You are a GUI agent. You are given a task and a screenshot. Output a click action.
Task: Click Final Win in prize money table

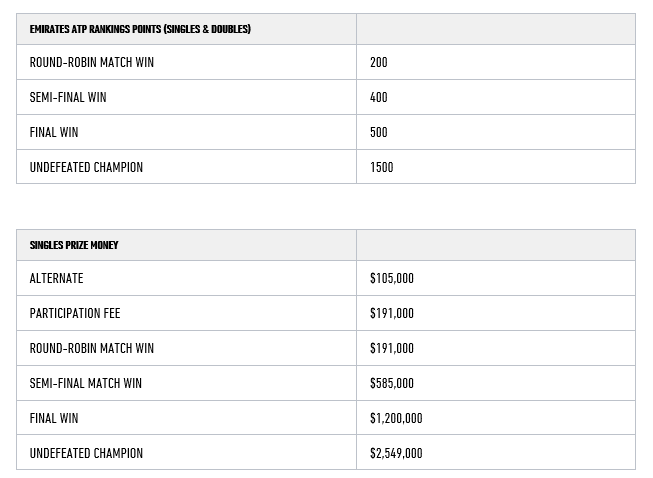point(54,418)
